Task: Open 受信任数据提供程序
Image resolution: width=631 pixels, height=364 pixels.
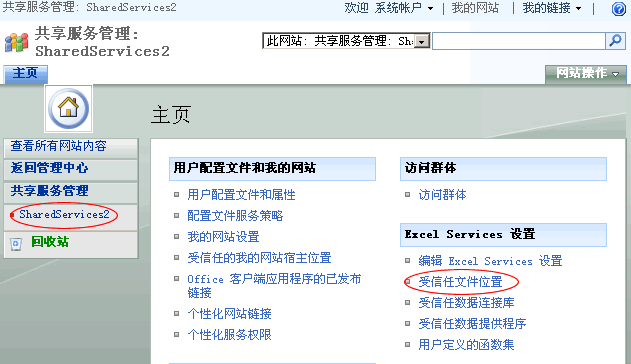Action: pos(472,324)
